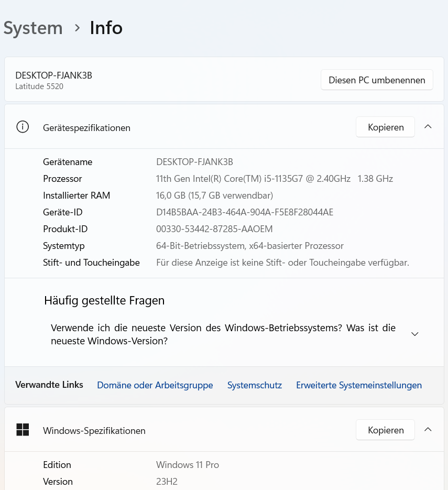
Task: Open Domäne oder Arbeitsgruppe link
Action: click(155, 385)
